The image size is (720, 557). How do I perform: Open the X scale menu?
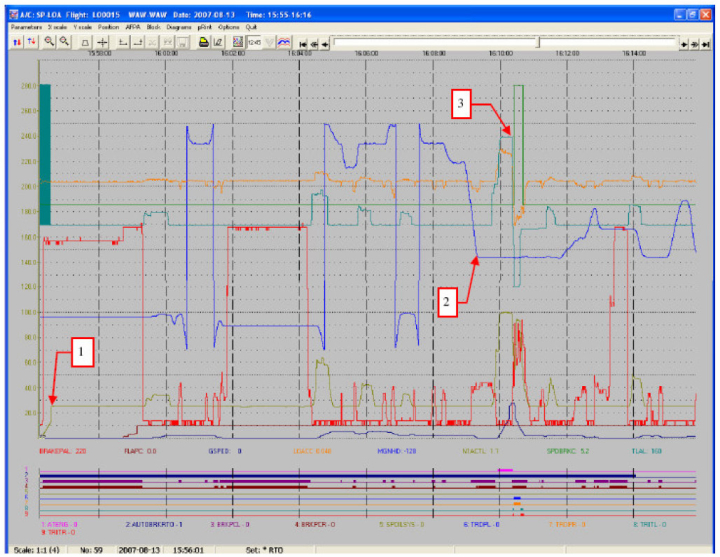pyautogui.click(x=57, y=28)
